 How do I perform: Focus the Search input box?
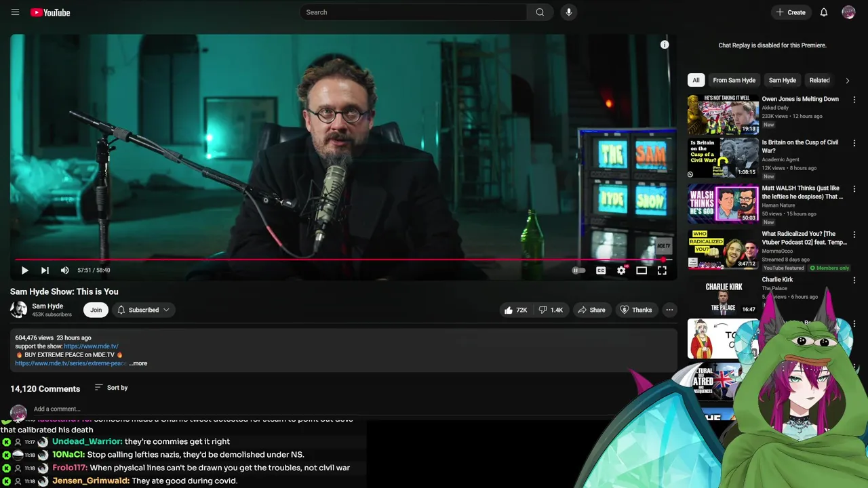[x=412, y=12]
